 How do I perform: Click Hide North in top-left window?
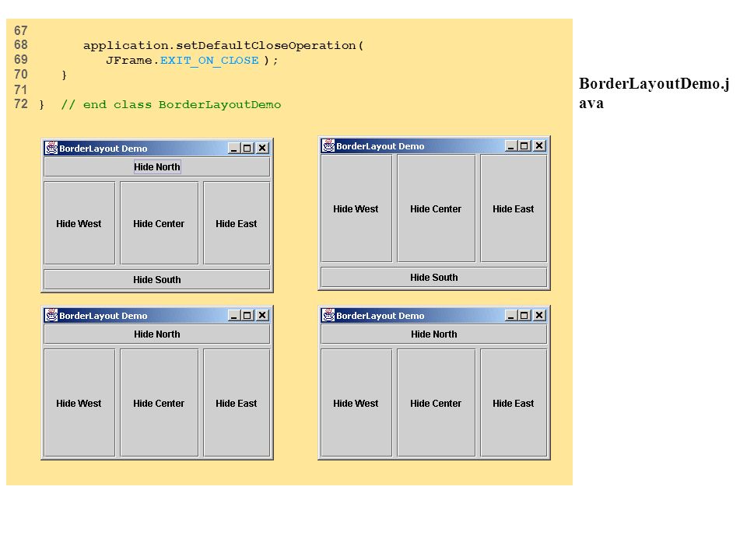(156, 167)
